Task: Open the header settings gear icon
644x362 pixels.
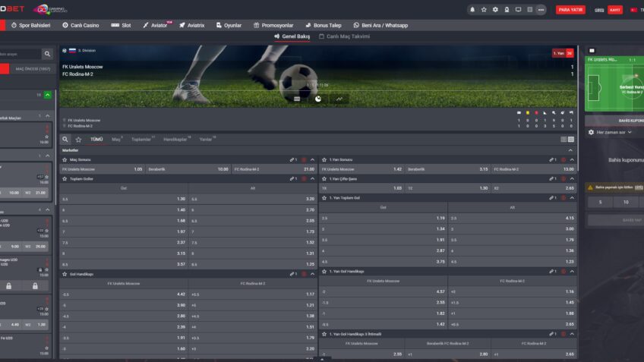Action: tap(495, 10)
